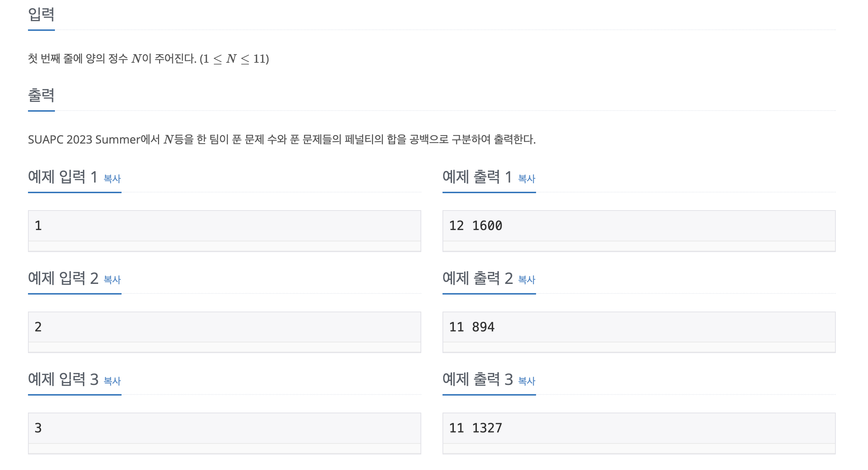Select the 예제 출력 1 heading

[478, 178]
